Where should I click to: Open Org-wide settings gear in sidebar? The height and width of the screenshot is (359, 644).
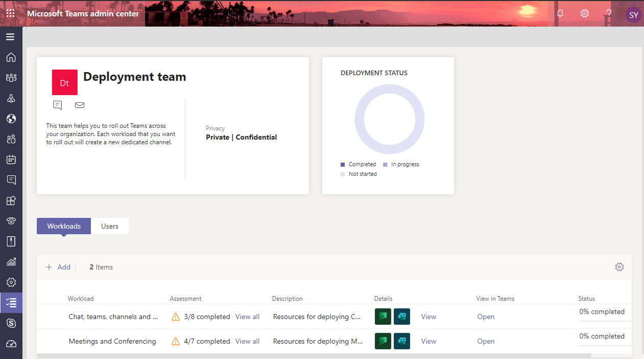point(11,282)
